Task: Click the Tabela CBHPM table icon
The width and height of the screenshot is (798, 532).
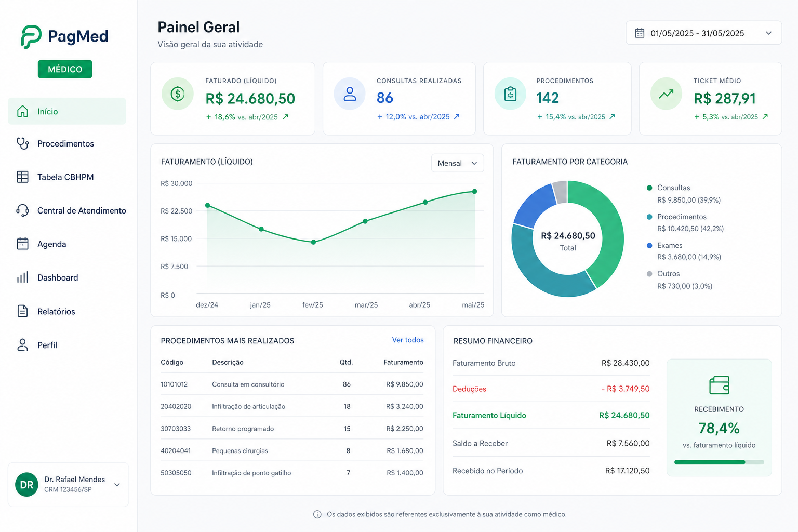Action: [x=22, y=177]
